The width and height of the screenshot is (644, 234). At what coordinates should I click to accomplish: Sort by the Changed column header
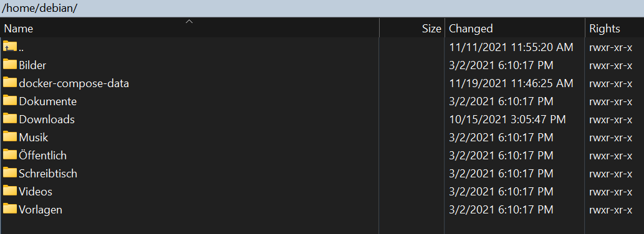(515, 28)
